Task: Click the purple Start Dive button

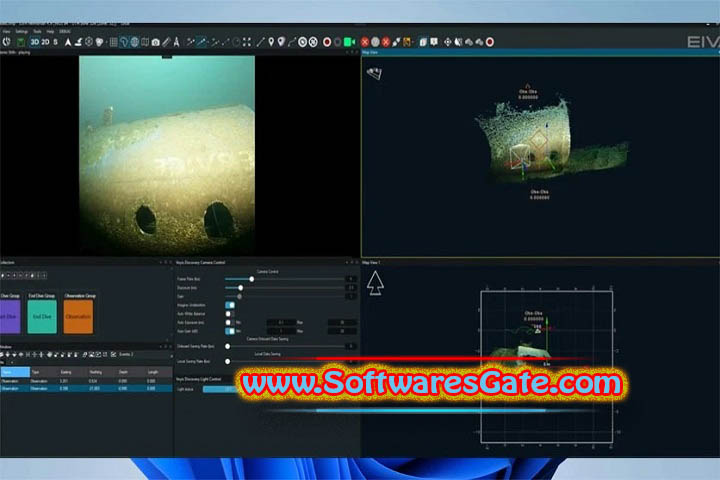Action: pyautogui.click(x=10, y=316)
